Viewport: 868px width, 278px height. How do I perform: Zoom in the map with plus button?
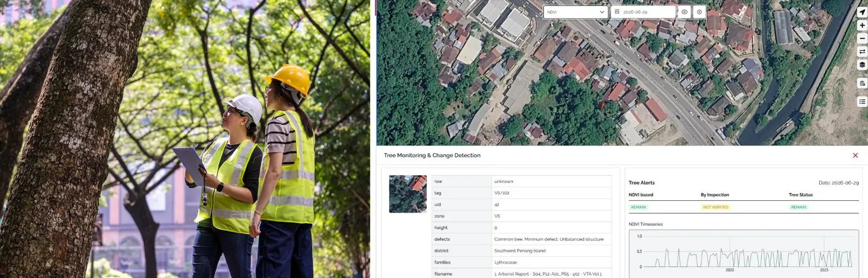point(862,25)
